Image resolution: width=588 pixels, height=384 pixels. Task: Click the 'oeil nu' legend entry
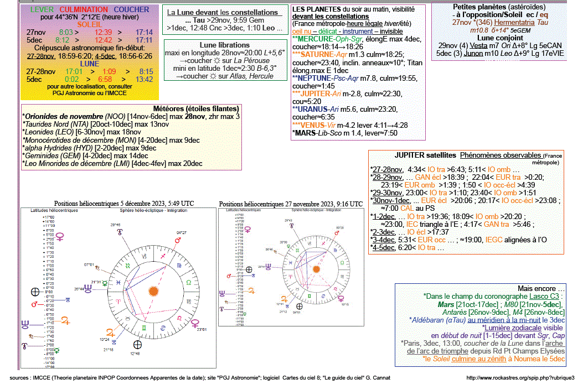[x=302, y=32]
